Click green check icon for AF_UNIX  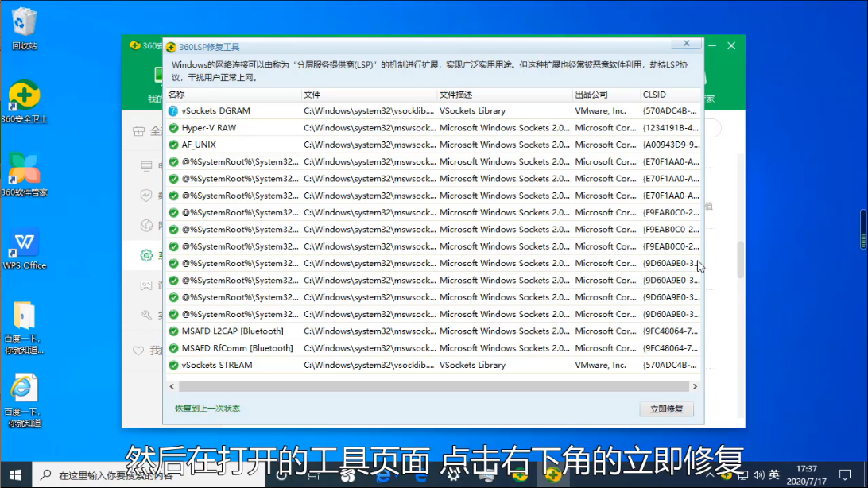coord(173,145)
